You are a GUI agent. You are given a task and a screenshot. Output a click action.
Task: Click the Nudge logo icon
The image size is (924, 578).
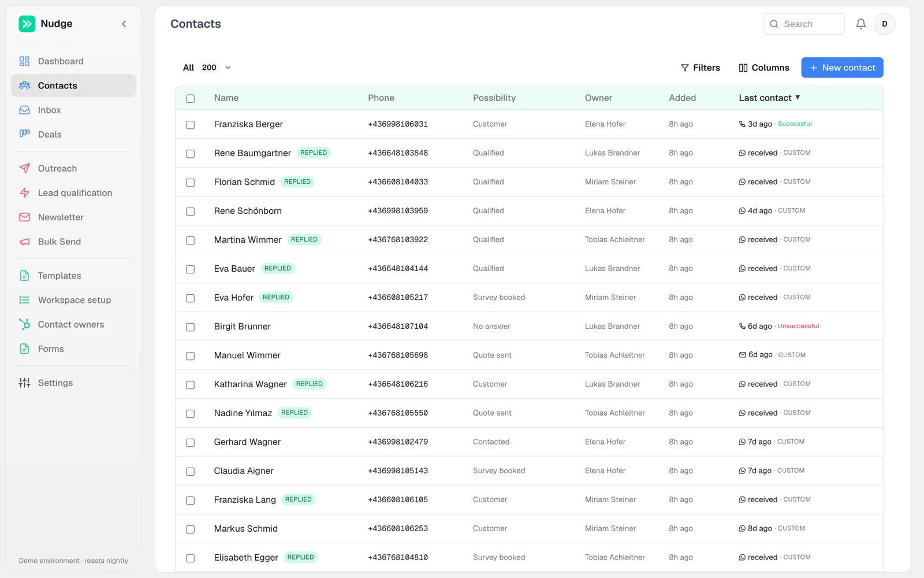27,24
